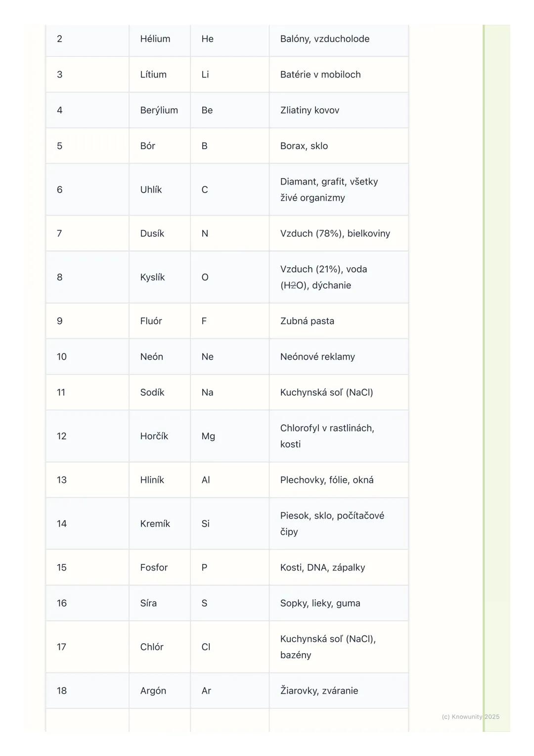The width and height of the screenshot is (534, 756).
Task: Click the atomic number 10 cell
Action: 62,357
